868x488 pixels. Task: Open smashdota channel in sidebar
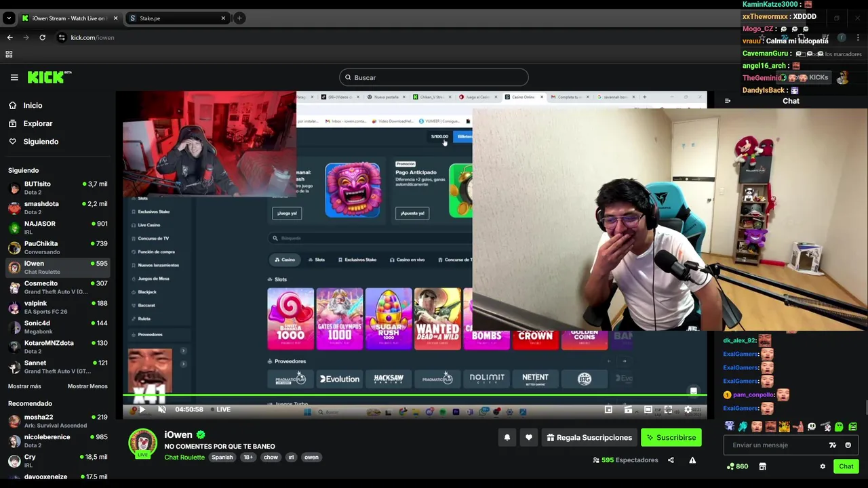58,207
